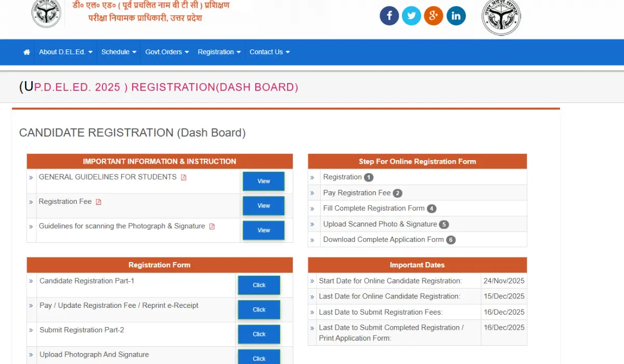Click View beside Registration Fee
Viewport: 624px width, 364px height.
(x=263, y=205)
